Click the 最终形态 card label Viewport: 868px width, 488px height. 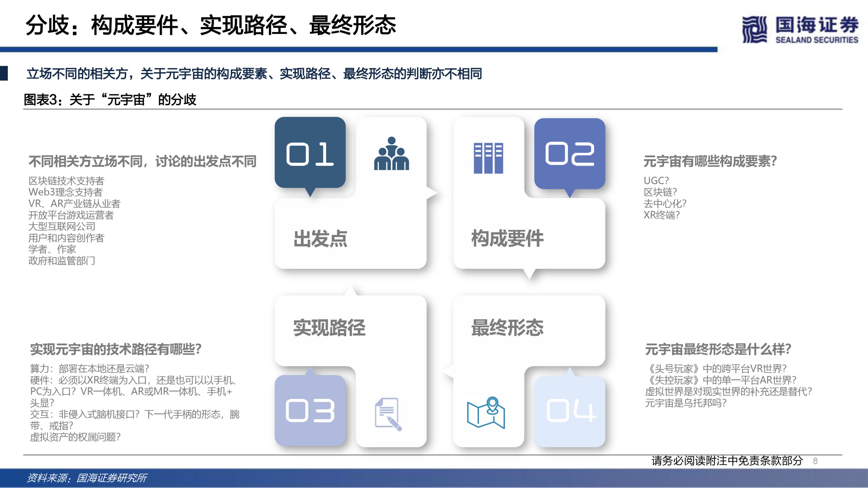click(x=507, y=328)
